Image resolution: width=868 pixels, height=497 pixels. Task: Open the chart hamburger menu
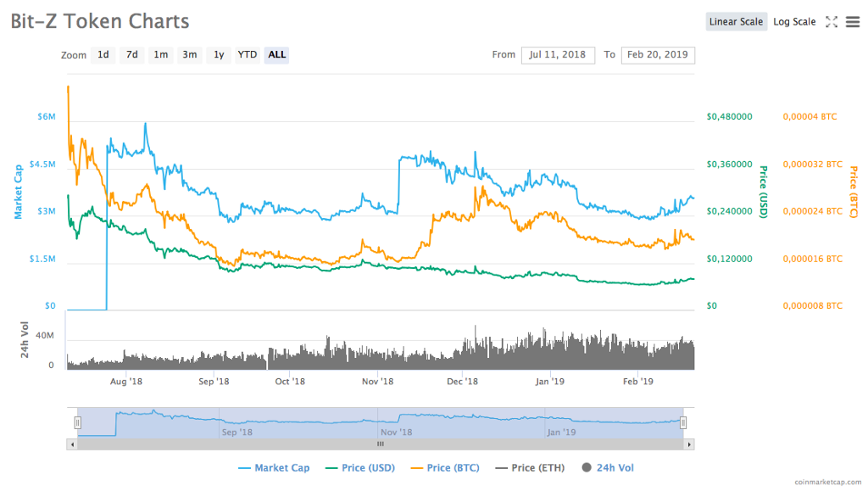coord(853,22)
